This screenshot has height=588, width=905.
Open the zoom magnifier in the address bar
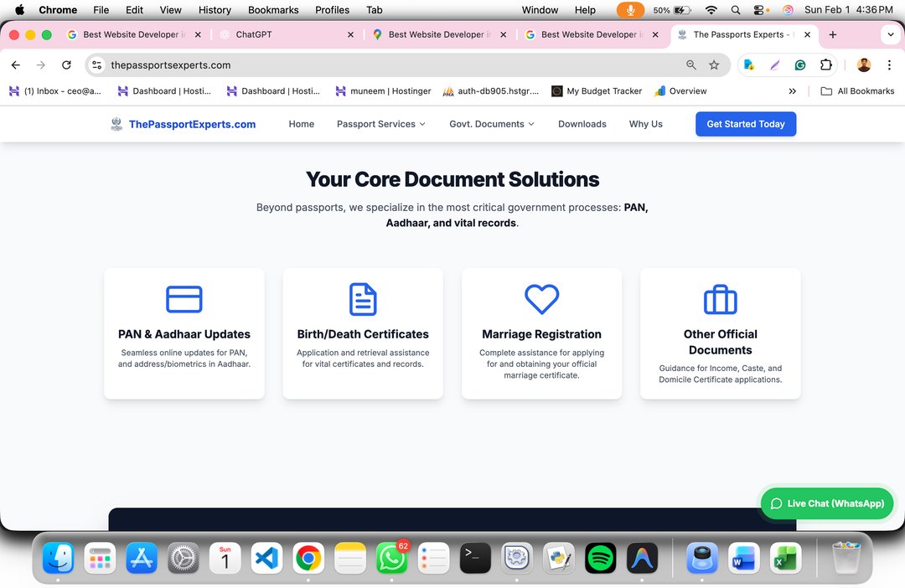(x=691, y=65)
